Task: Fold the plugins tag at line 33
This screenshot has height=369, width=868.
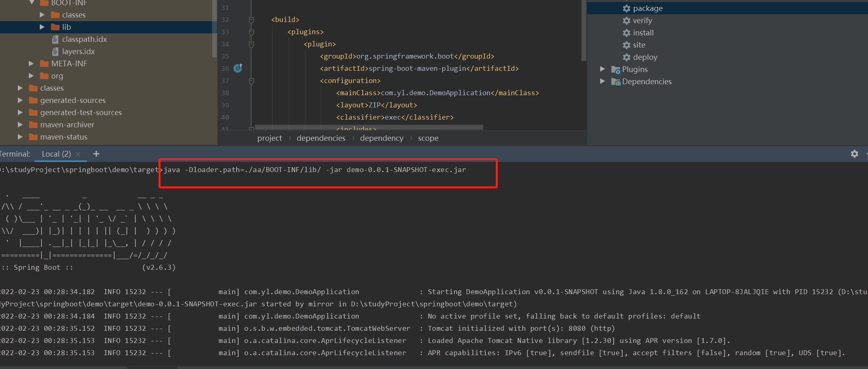Action: (x=252, y=32)
